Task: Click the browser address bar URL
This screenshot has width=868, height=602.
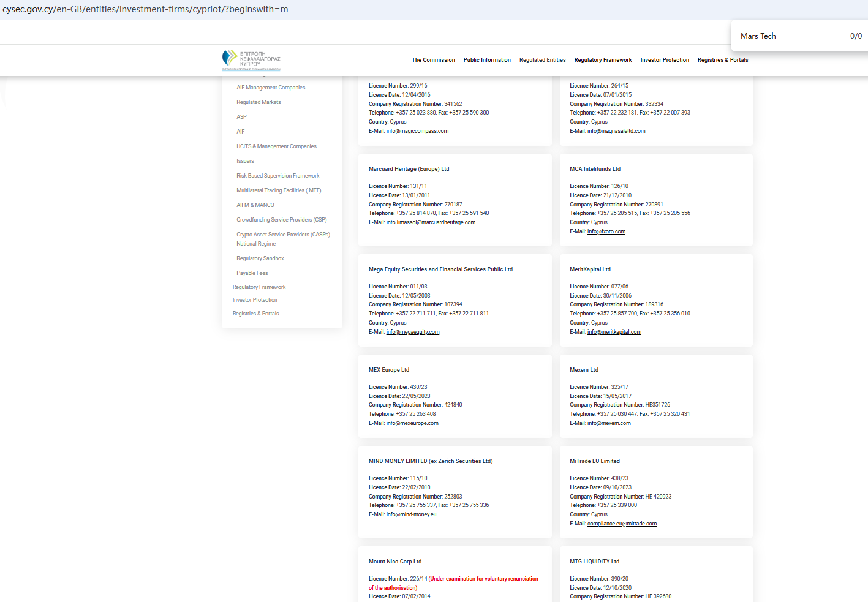Action: [x=146, y=9]
